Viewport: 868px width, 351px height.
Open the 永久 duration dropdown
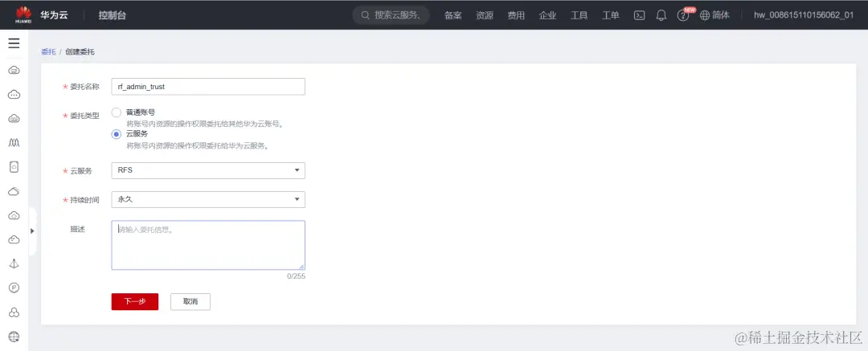tap(208, 199)
